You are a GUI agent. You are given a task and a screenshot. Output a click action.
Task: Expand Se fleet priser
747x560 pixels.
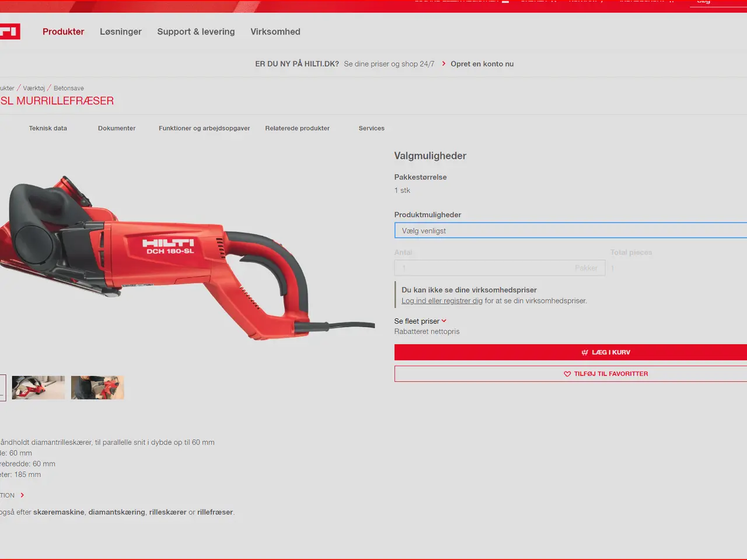[x=420, y=321]
